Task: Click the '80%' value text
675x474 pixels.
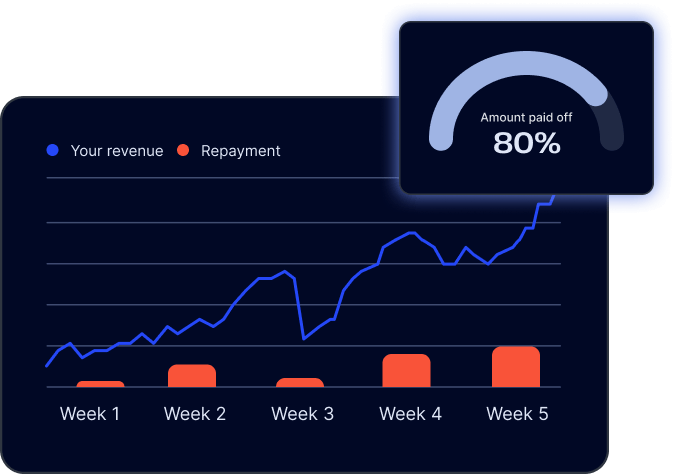Action: coord(526,143)
